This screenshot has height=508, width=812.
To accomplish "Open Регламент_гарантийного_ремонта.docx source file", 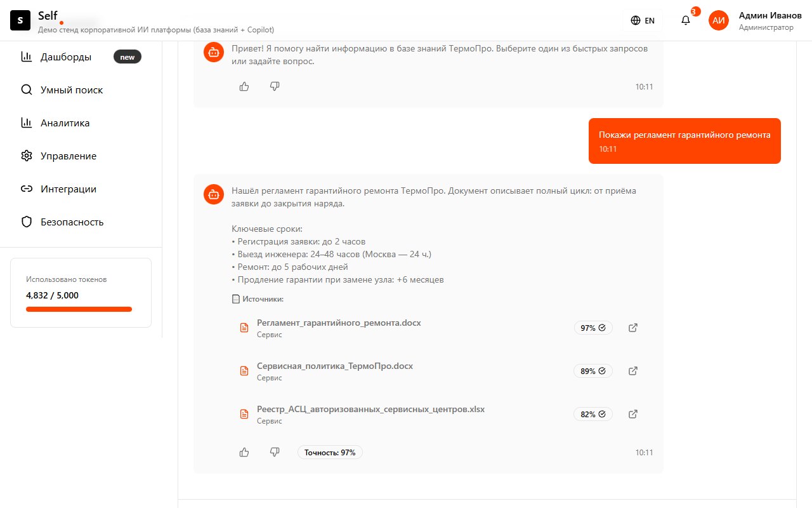I will tap(339, 323).
